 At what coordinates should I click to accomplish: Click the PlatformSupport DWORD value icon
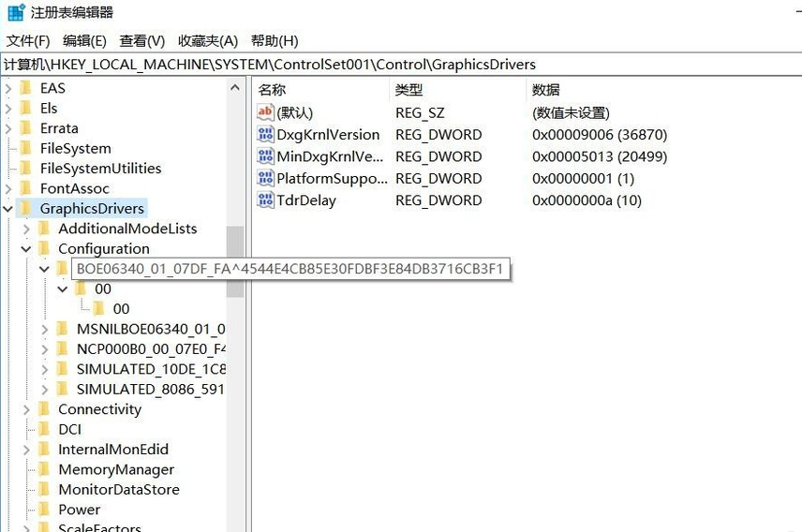(265, 178)
